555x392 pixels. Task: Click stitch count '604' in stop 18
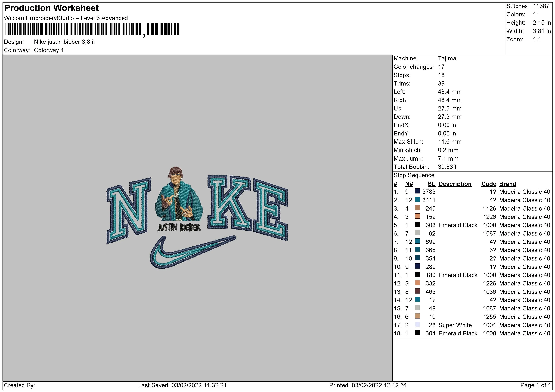click(x=431, y=334)
